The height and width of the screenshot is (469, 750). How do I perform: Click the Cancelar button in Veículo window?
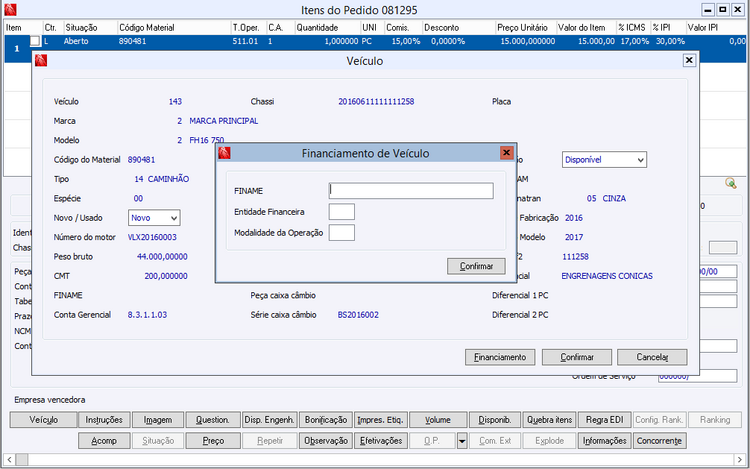pos(652,357)
